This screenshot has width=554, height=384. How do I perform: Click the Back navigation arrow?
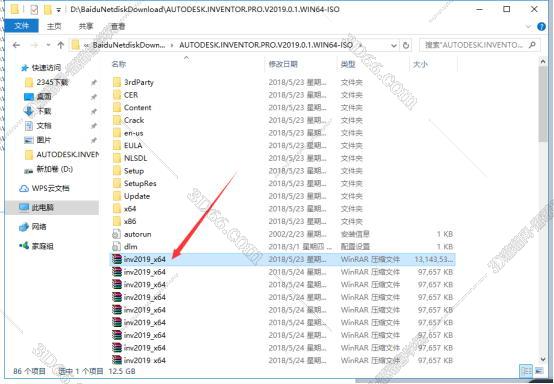click(x=16, y=45)
